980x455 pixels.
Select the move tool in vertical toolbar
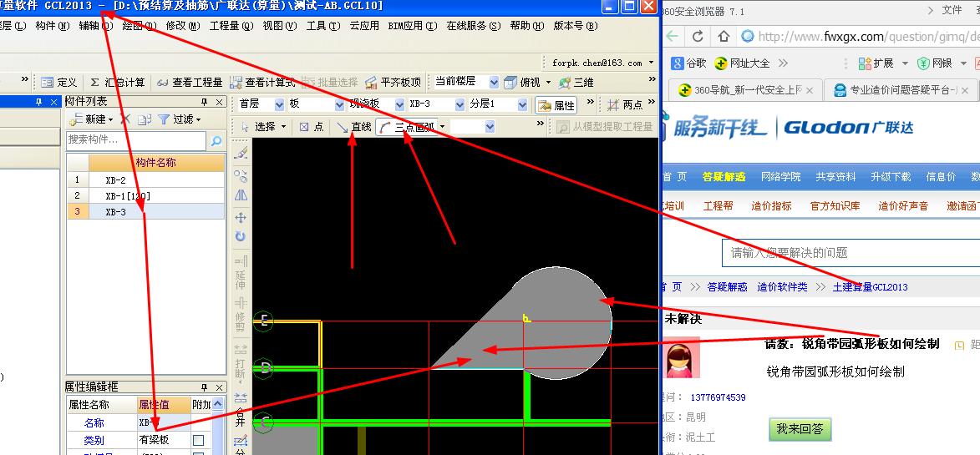(x=241, y=217)
